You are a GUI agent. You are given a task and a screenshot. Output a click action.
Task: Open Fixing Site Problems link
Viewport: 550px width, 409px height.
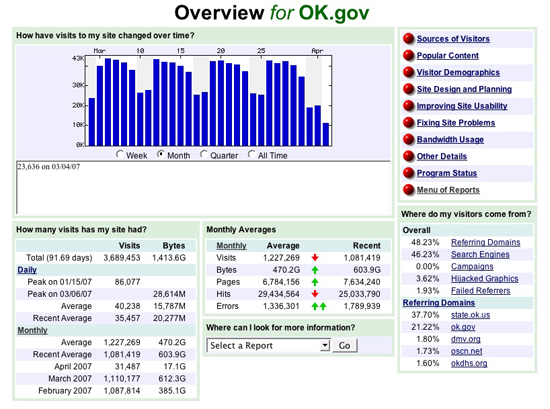point(456,123)
